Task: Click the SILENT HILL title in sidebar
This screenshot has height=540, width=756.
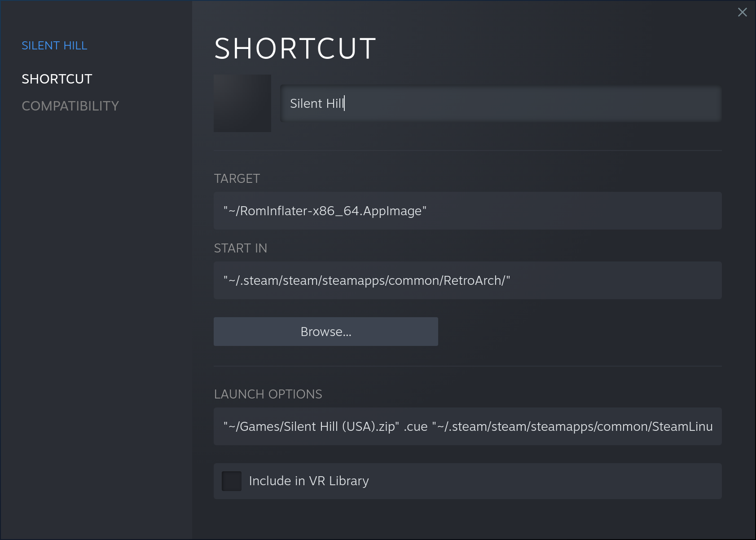Action: click(54, 45)
